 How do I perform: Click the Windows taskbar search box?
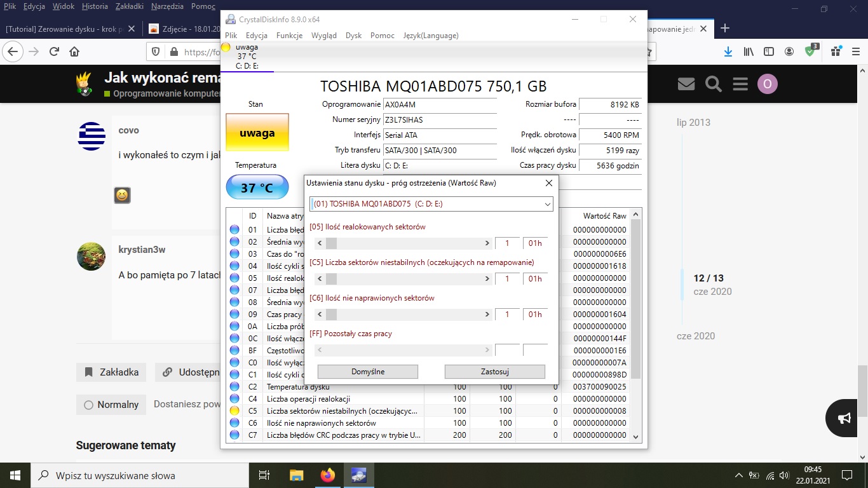pyautogui.click(x=140, y=475)
